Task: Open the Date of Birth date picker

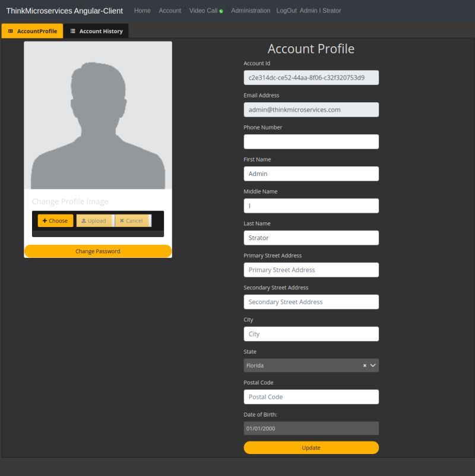Action: pyautogui.click(x=311, y=427)
